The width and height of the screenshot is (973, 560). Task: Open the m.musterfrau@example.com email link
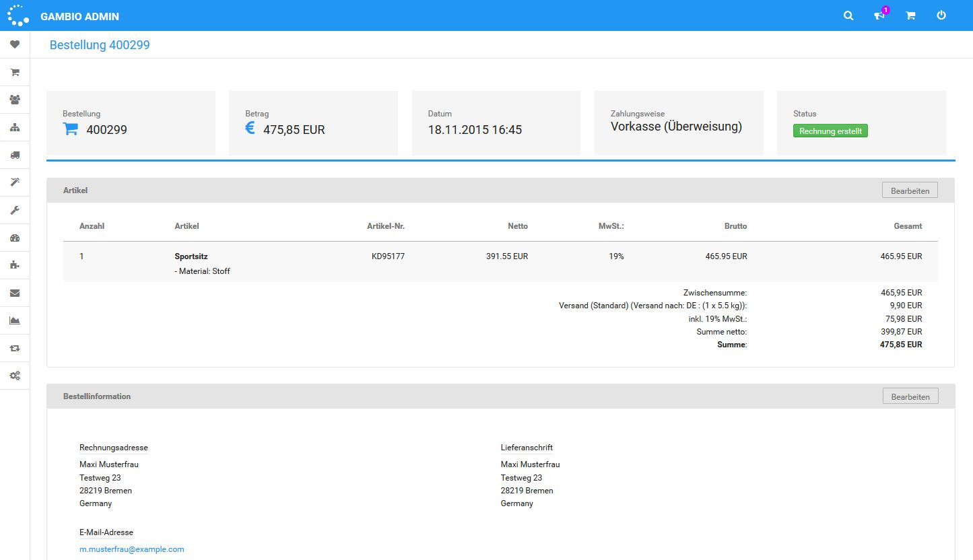[131, 549]
